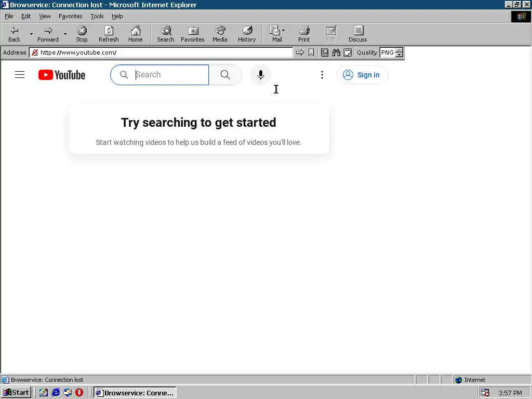Increase Quality with the up spinner arrow
Image resolution: width=532 pixels, height=399 pixels.
(x=400, y=50)
